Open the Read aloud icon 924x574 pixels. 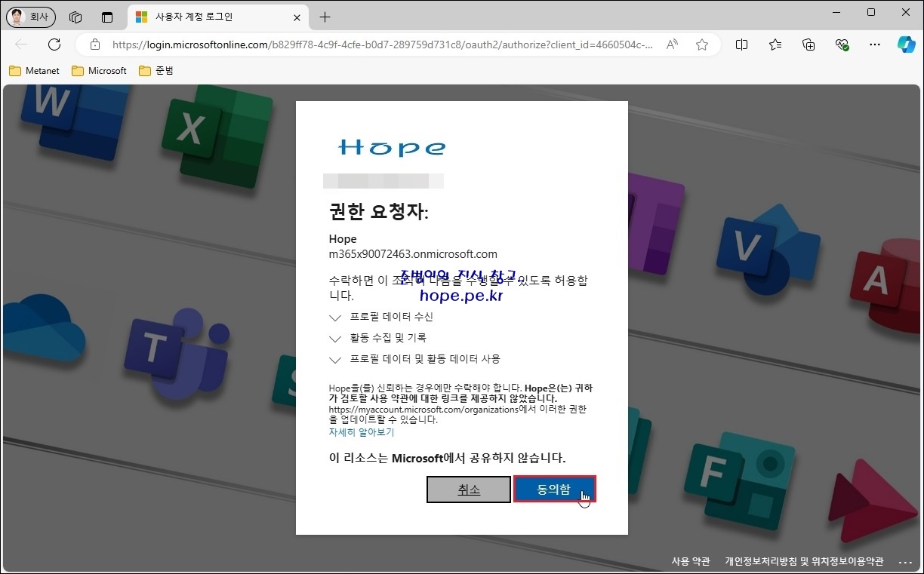pyautogui.click(x=672, y=45)
